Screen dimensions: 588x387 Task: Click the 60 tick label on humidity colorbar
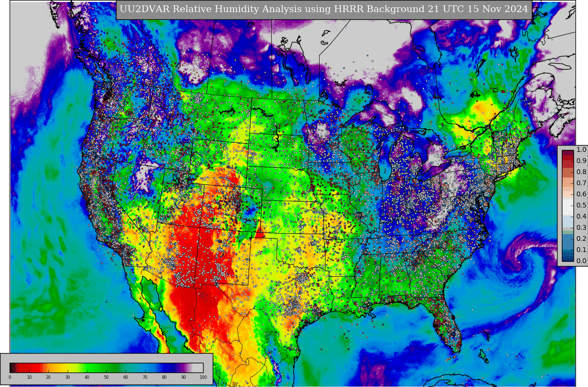126,377
